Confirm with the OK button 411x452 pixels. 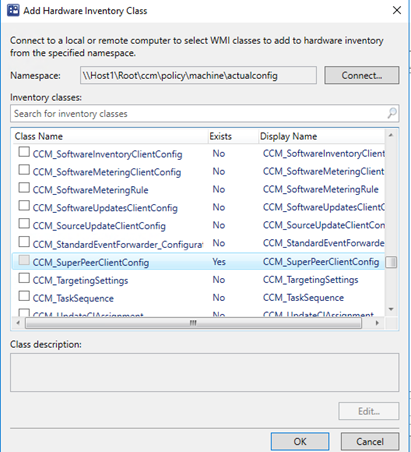(300, 442)
